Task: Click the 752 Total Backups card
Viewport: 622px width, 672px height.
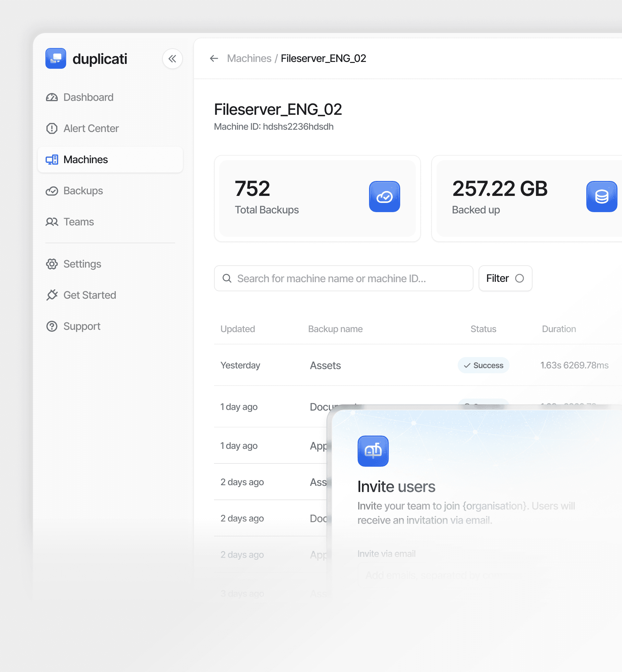Action: [317, 198]
